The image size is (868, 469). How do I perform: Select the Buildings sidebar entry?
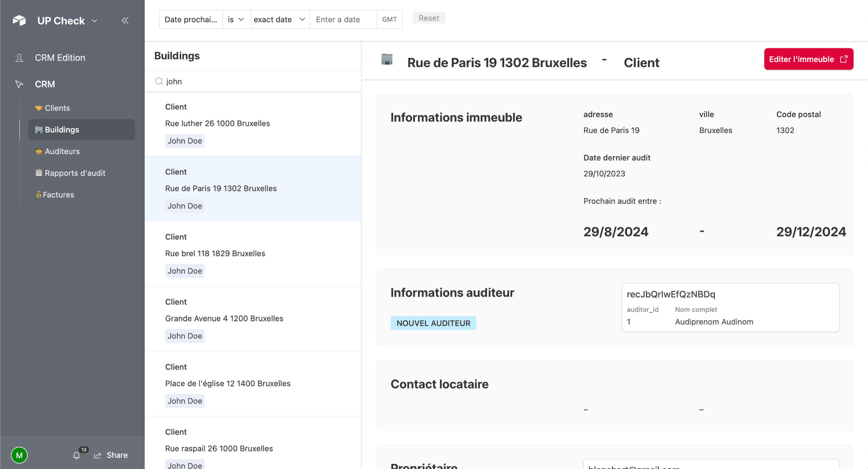point(62,130)
